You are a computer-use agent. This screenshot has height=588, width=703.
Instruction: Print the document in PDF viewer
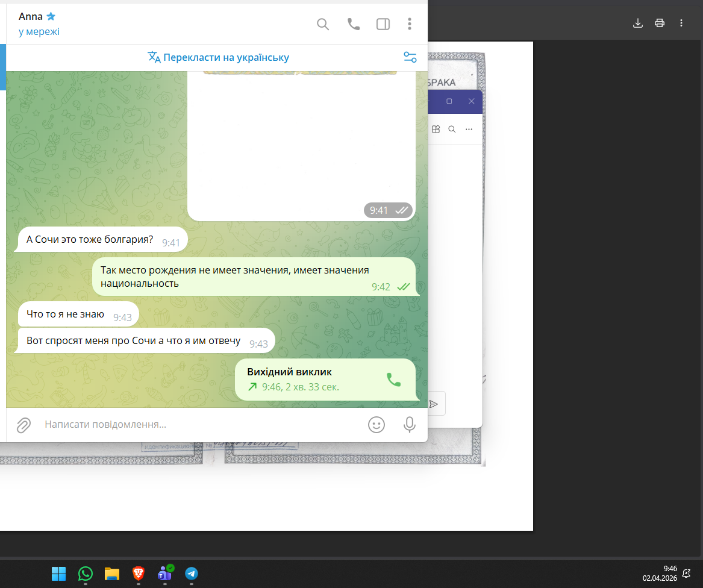pos(660,23)
